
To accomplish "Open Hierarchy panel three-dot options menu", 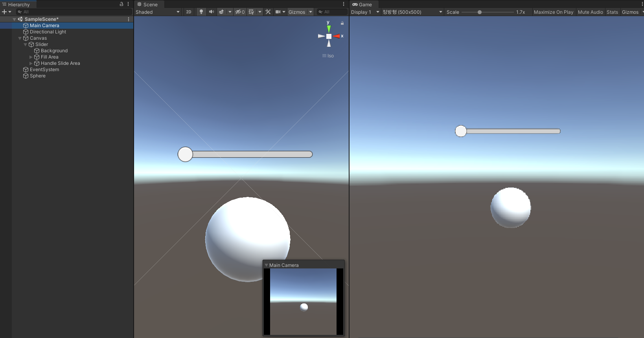I will point(128,4).
